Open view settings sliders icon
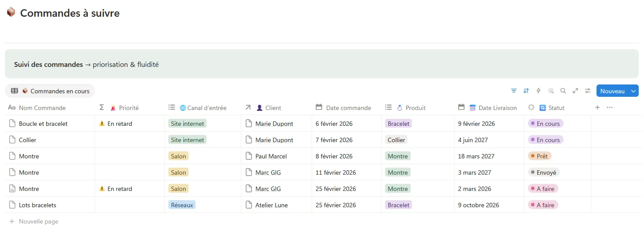 pos(588,91)
